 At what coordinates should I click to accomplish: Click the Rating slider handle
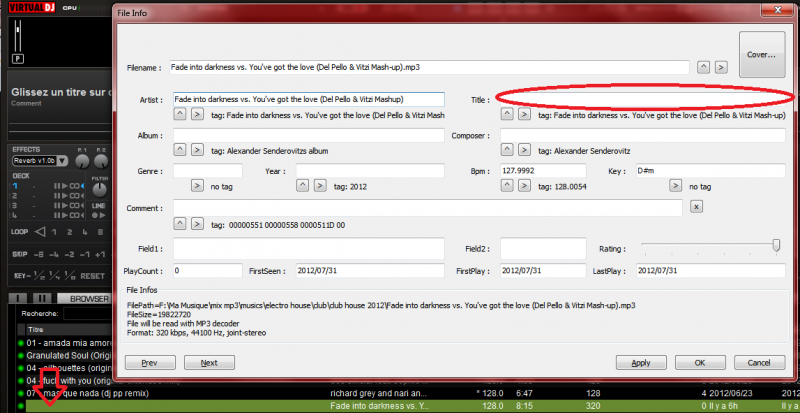pyautogui.click(x=776, y=246)
